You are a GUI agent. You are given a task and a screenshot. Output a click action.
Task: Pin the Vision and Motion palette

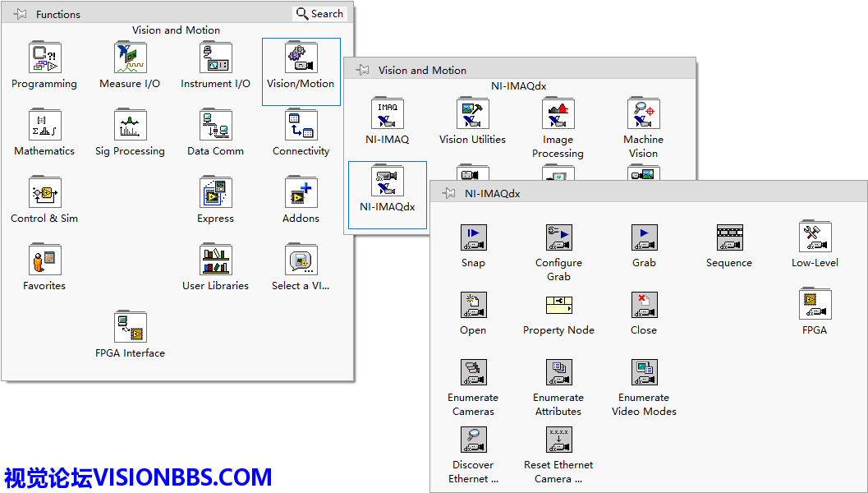click(363, 70)
